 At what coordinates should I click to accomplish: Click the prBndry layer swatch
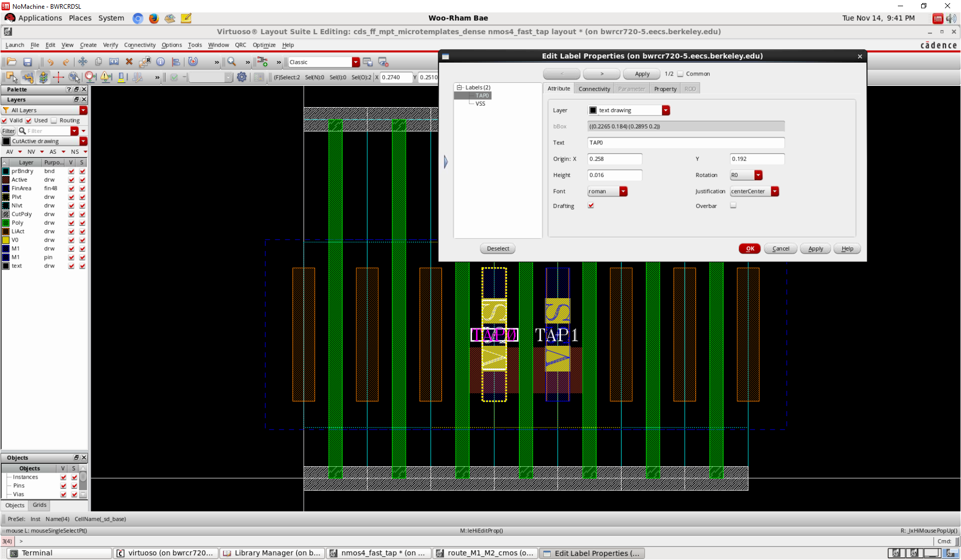click(6, 171)
